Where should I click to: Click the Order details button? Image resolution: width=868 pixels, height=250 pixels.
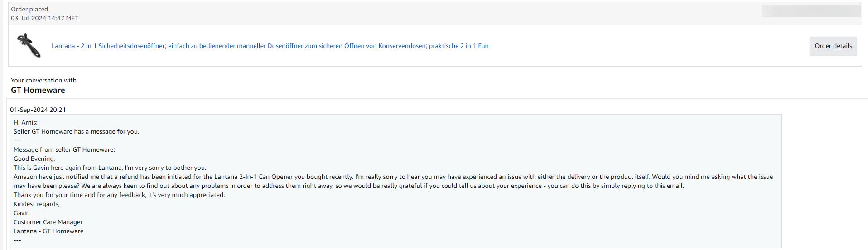pos(833,46)
